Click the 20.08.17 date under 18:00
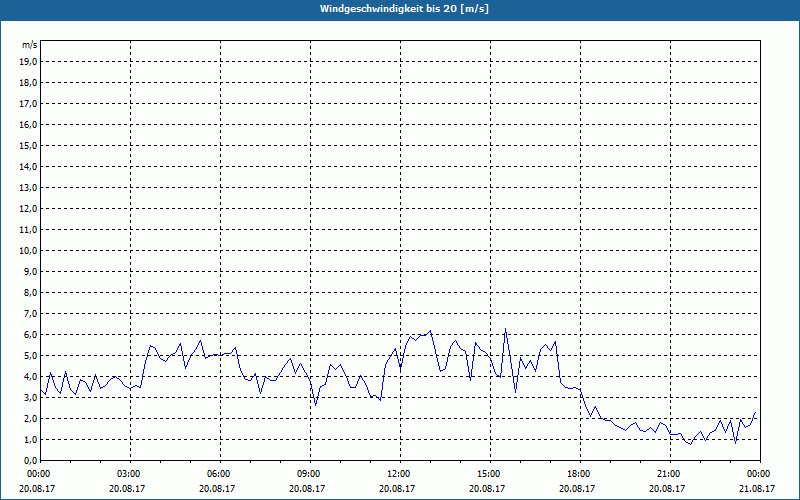The image size is (800, 500). [x=577, y=488]
